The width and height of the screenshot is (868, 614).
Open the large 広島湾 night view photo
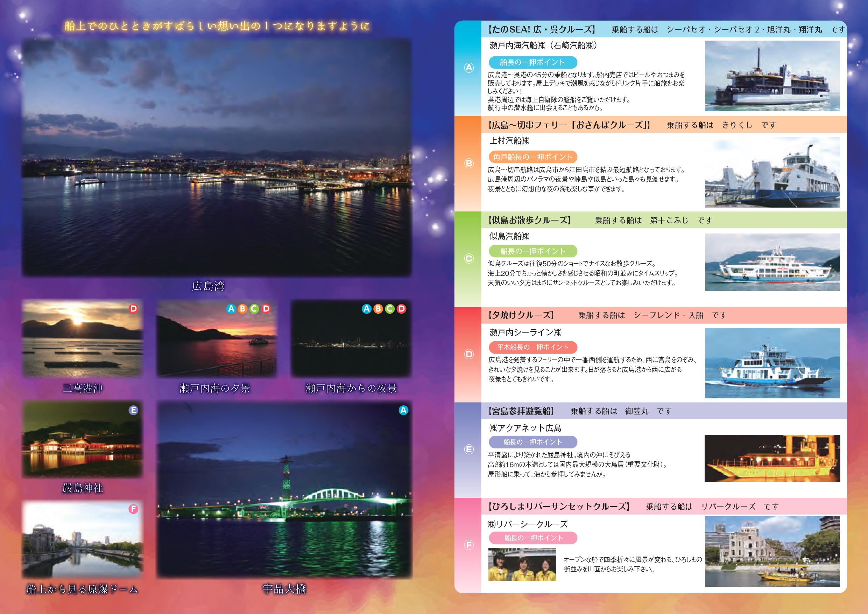(217, 158)
